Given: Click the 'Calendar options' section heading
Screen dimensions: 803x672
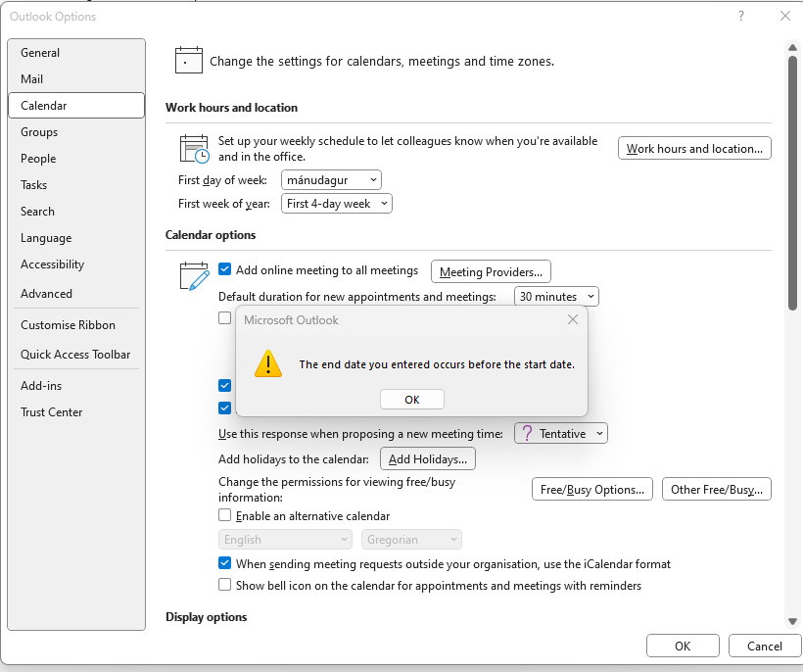Looking at the screenshot, I should (211, 234).
